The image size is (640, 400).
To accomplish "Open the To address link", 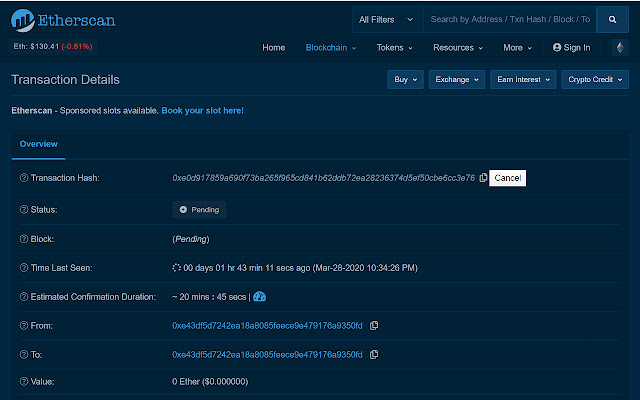I will (267, 355).
